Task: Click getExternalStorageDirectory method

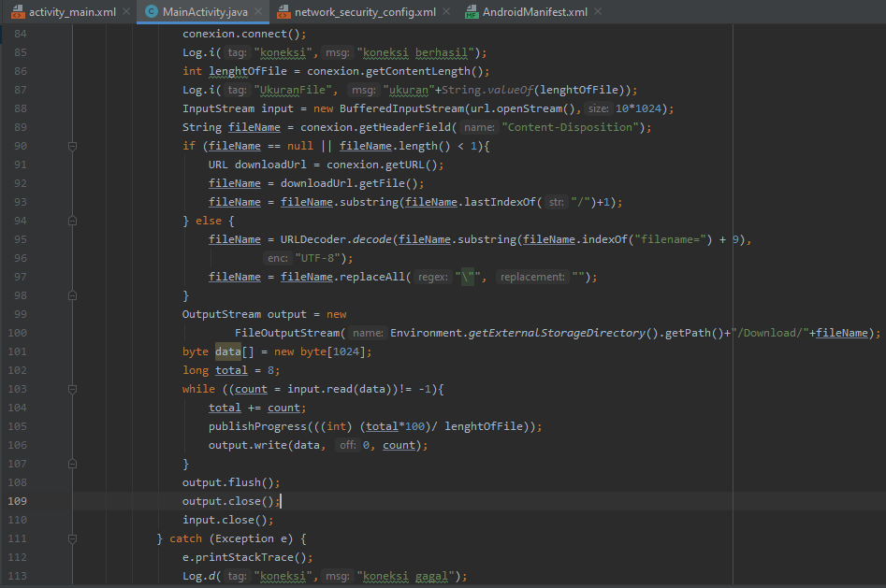Action: click(x=556, y=333)
